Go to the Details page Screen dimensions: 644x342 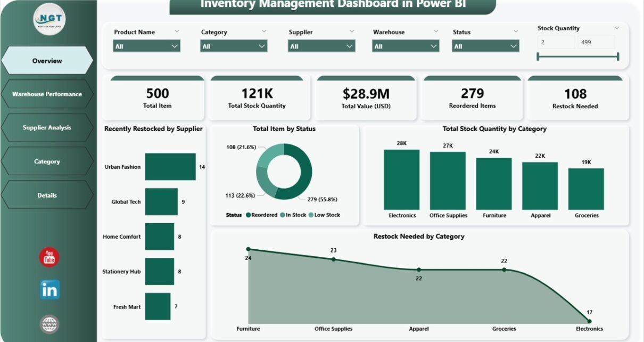tap(47, 196)
